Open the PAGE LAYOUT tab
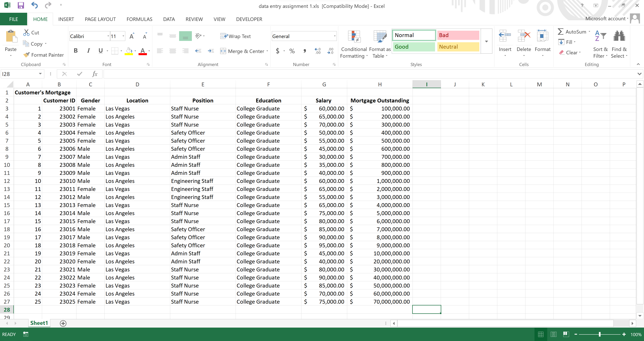Screen dimensions: 644x341 [x=100, y=19]
